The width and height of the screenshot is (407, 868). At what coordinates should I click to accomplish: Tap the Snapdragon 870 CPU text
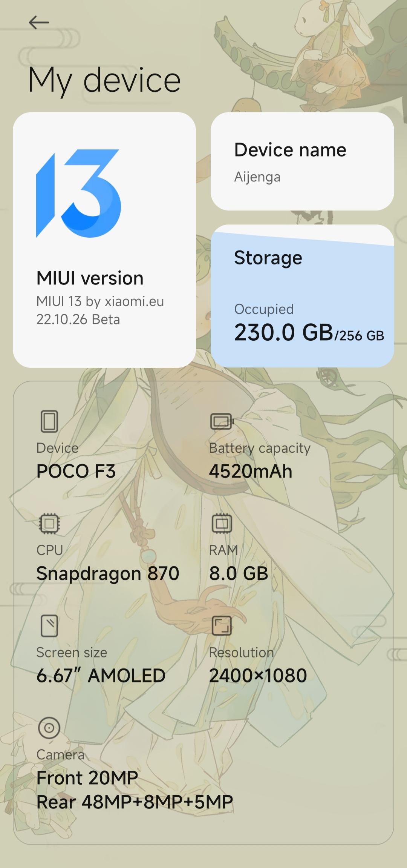click(x=107, y=573)
